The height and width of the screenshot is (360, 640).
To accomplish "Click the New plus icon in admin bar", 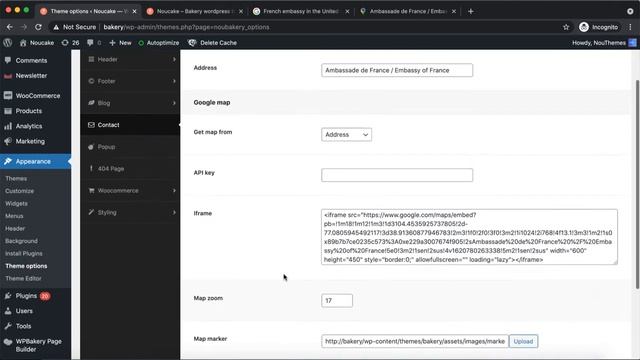I will pos(112,42).
